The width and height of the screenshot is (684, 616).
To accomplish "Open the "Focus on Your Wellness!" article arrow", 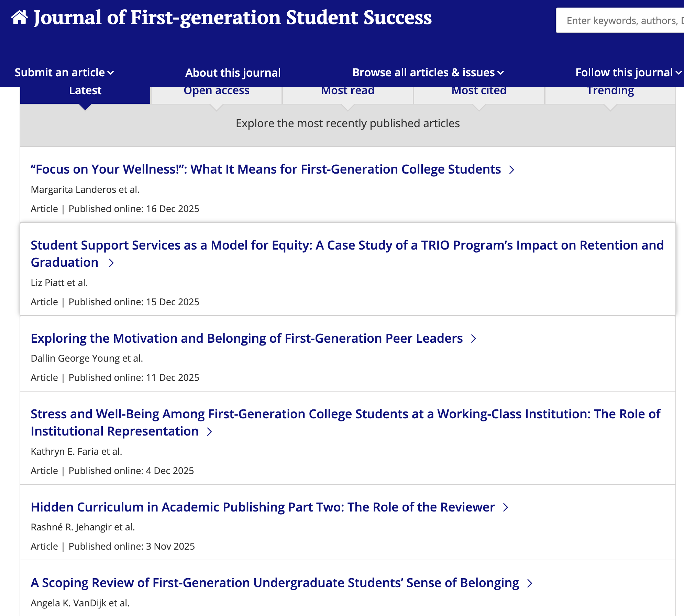I will (x=512, y=169).
